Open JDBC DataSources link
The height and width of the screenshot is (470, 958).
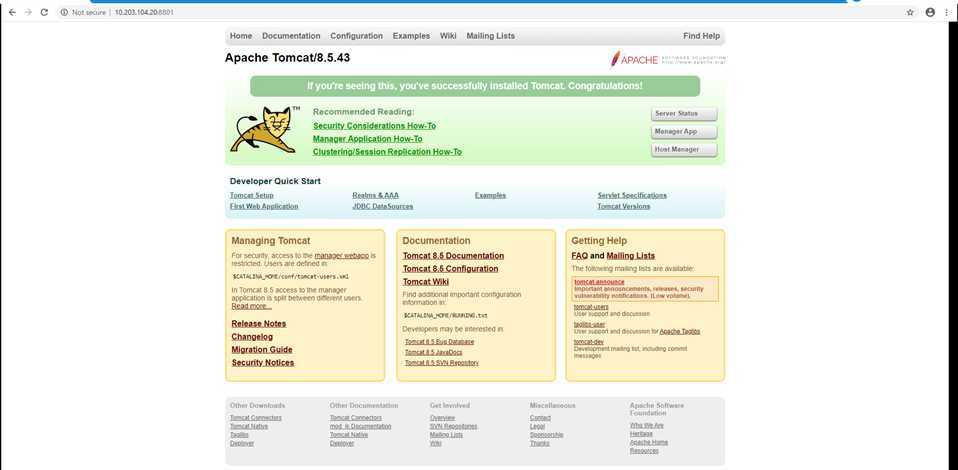coord(382,207)
